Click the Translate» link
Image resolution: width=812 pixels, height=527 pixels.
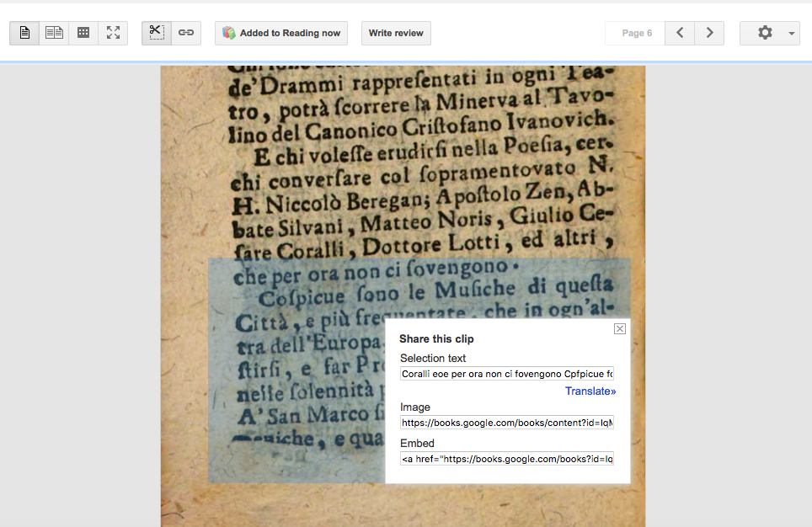590,391
